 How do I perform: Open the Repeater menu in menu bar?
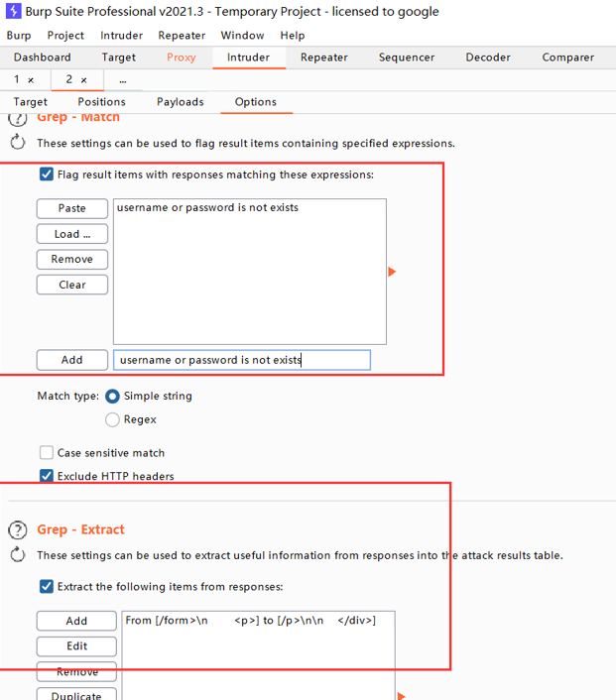(182, 36)
